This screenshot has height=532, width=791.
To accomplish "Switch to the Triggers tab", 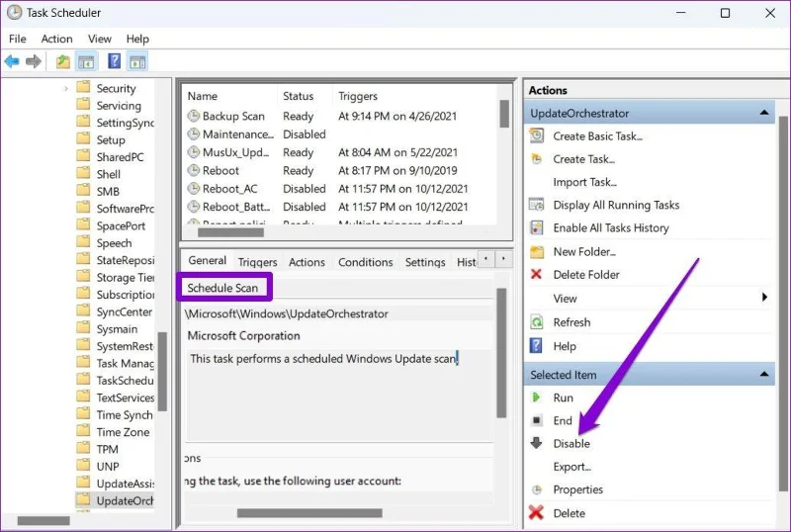I will pyautogui.click(x=257, y=262).
